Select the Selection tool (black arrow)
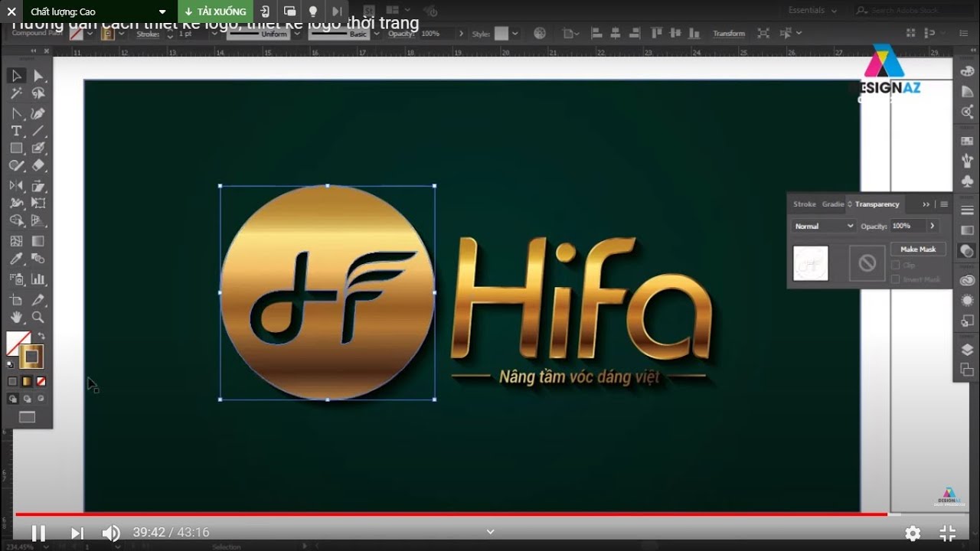The image size is (980, 551). pos(16,76)
